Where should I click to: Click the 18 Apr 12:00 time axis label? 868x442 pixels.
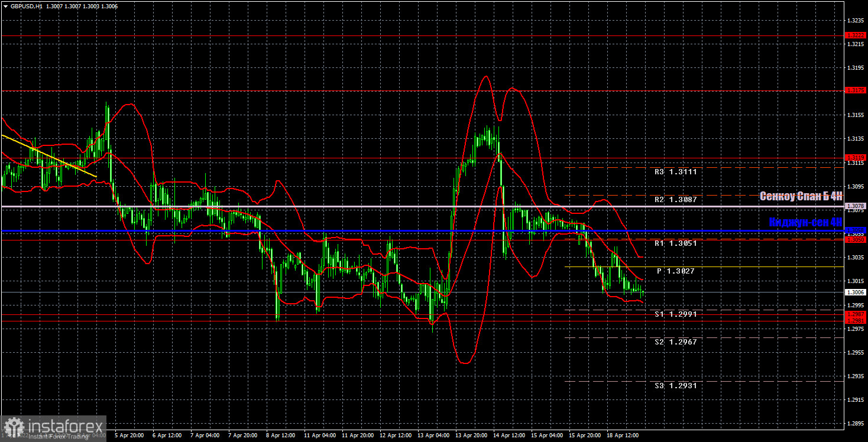tap(621, 435)
